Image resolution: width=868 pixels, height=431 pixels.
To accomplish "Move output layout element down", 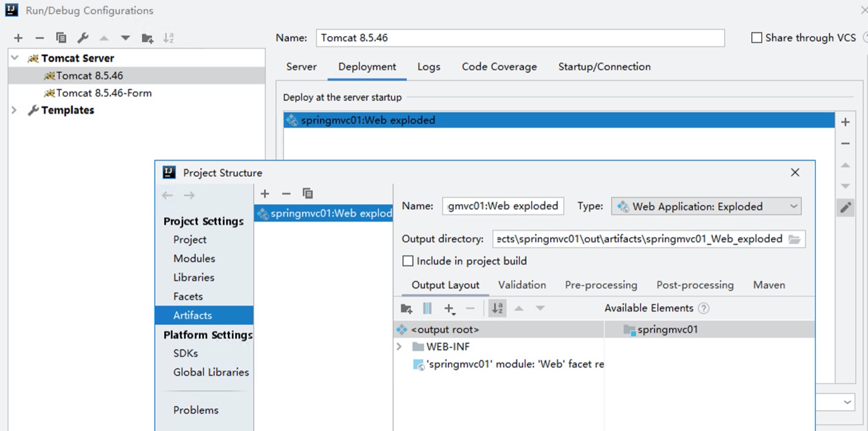I will (540, 308).
